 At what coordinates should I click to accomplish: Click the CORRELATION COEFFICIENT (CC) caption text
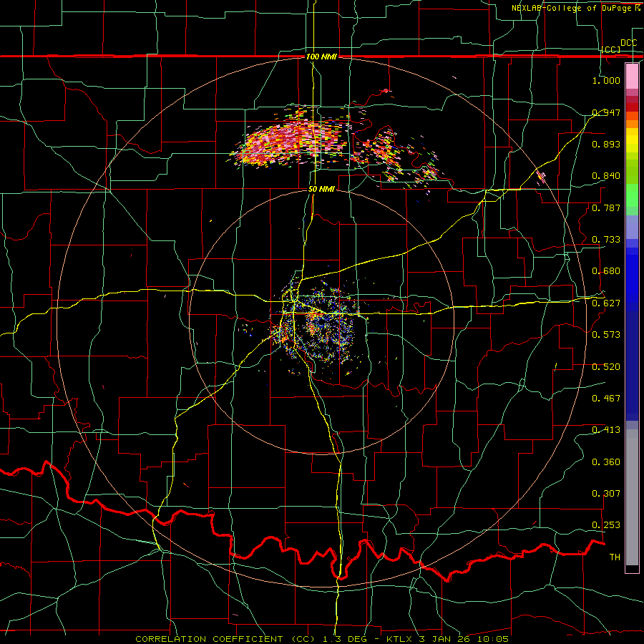pyautogui.click(x=225, y=639)
